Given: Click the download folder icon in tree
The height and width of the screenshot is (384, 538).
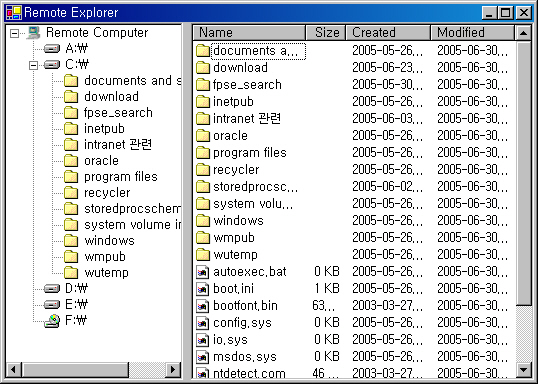Looking at the screenshot, I should pos(71,97).
